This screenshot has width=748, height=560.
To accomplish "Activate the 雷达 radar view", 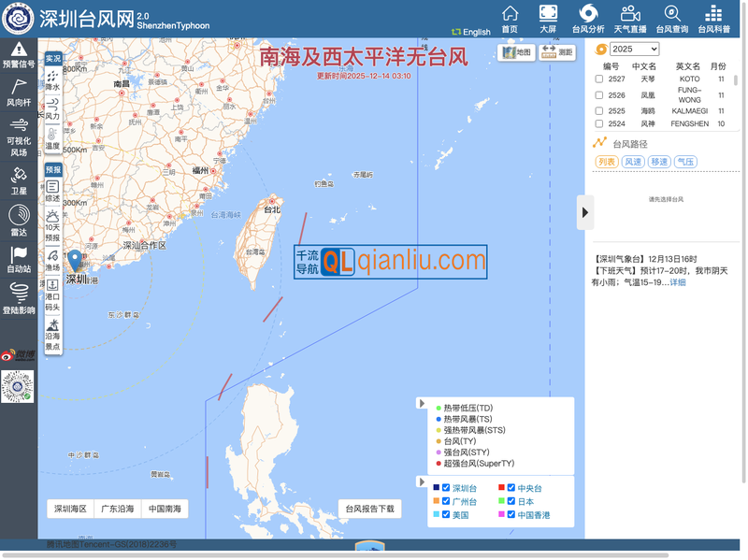I will 17,219.
